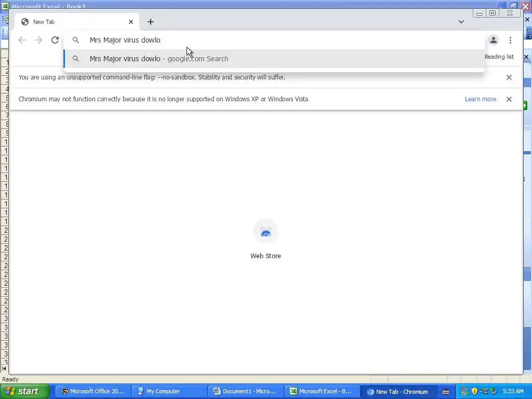Click the network connection tray icon
Screen dimensions: 532x399
[x=484, y=392]
